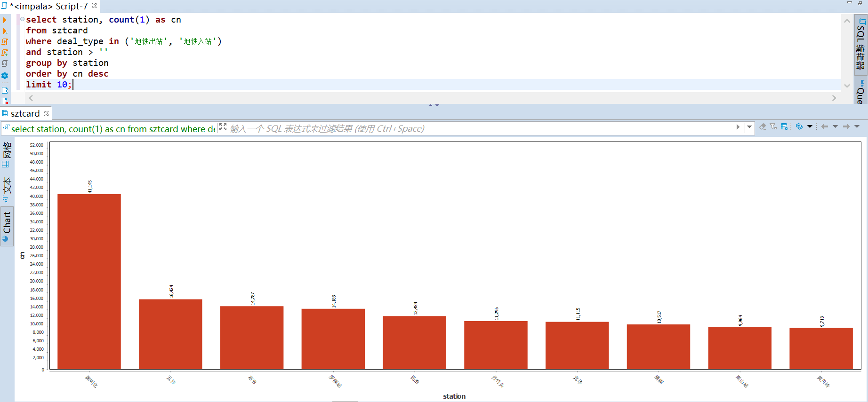This screenshot has width=868, height=402.
Task: Click the executed query text label
Action: click(x=113, y=129)
